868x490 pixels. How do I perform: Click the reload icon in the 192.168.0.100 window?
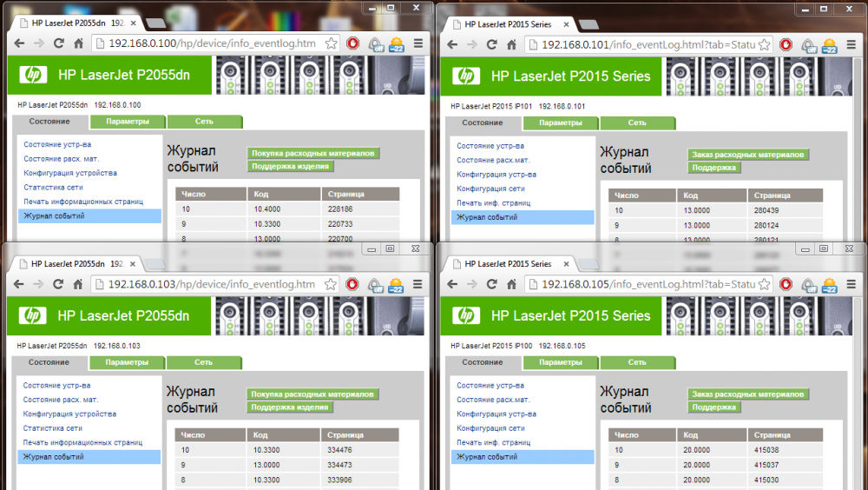point(59,43)
